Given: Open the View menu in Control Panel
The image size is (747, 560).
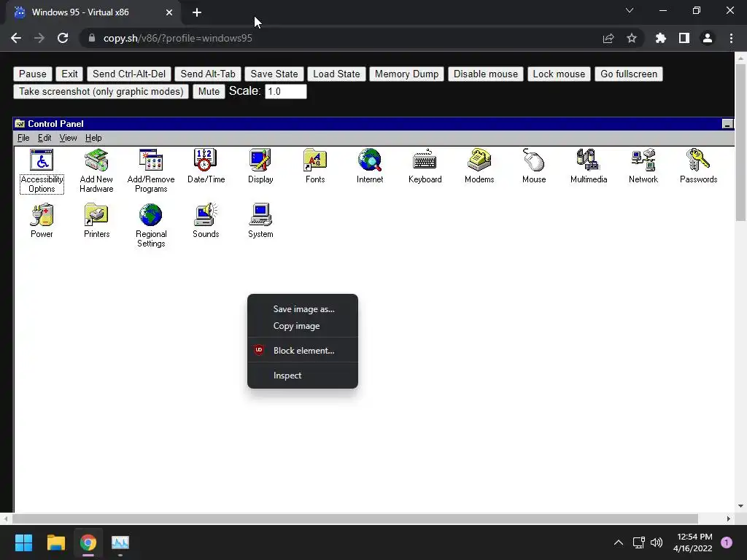Looking at the screenshot, I should 68,138.
